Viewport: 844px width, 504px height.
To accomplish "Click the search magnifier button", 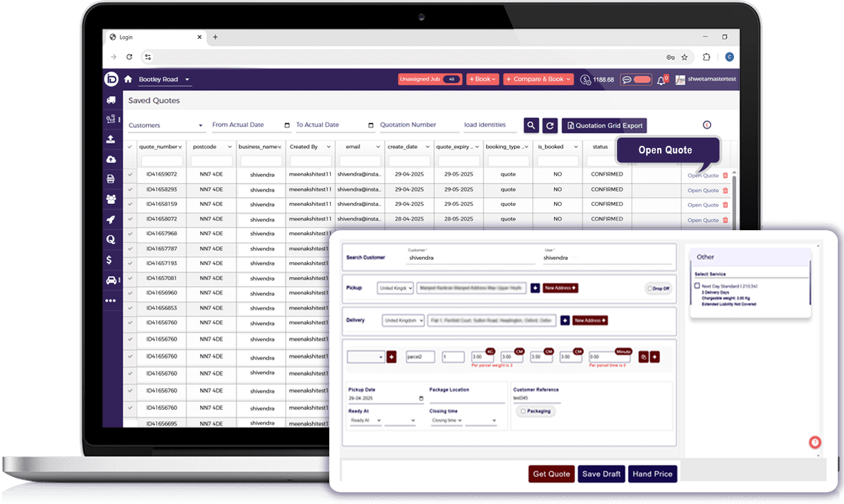I will (531, 125).
